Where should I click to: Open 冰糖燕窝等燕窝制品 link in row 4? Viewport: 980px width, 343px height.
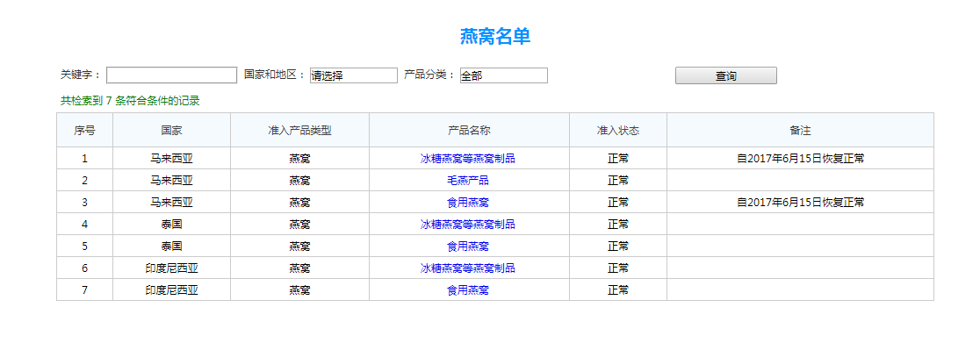467,225
